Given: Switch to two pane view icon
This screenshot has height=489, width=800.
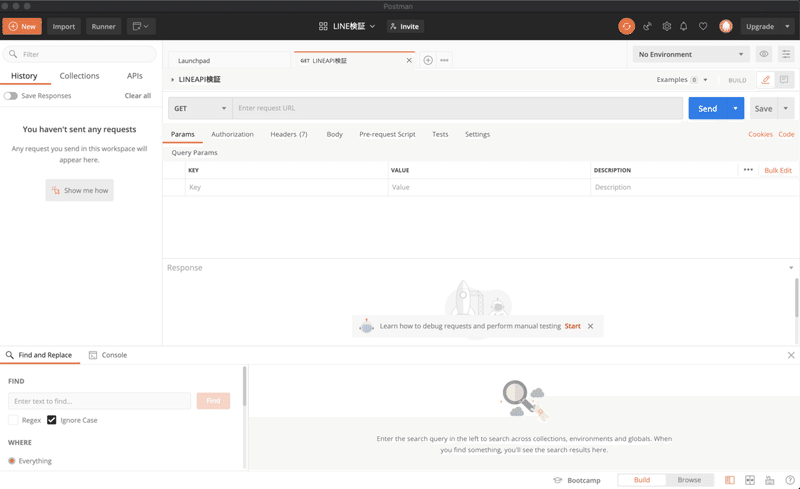Looking at the screenshot, I should (749, 480).
